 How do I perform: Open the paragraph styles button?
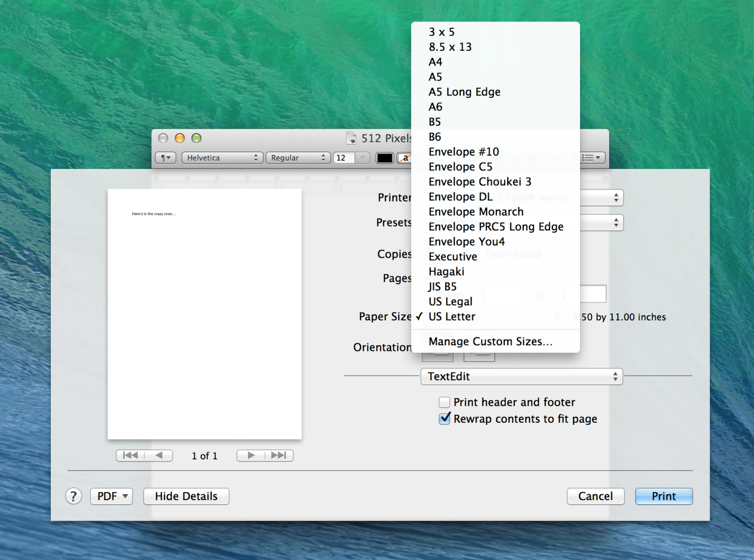[165, 158]
